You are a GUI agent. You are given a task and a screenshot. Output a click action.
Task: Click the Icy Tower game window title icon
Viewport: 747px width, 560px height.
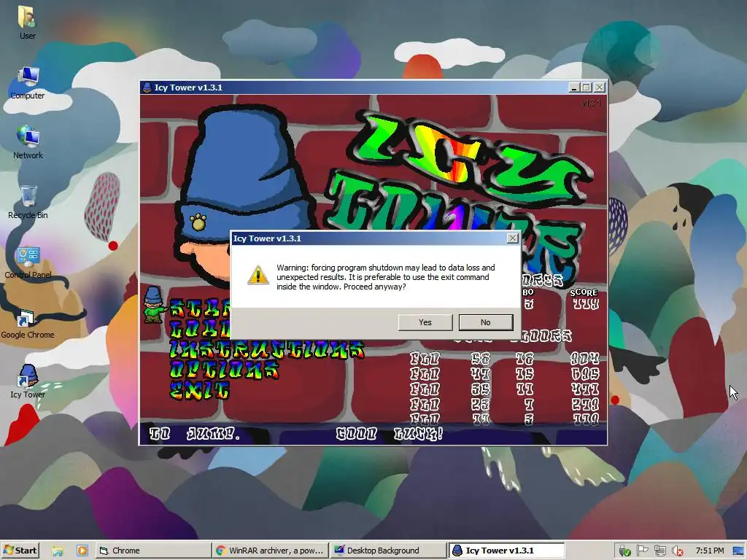click(x=147, y=87)
